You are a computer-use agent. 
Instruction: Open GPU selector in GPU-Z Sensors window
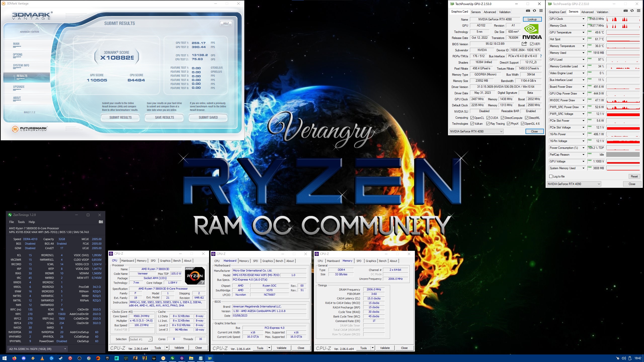[x=574, y=184]
